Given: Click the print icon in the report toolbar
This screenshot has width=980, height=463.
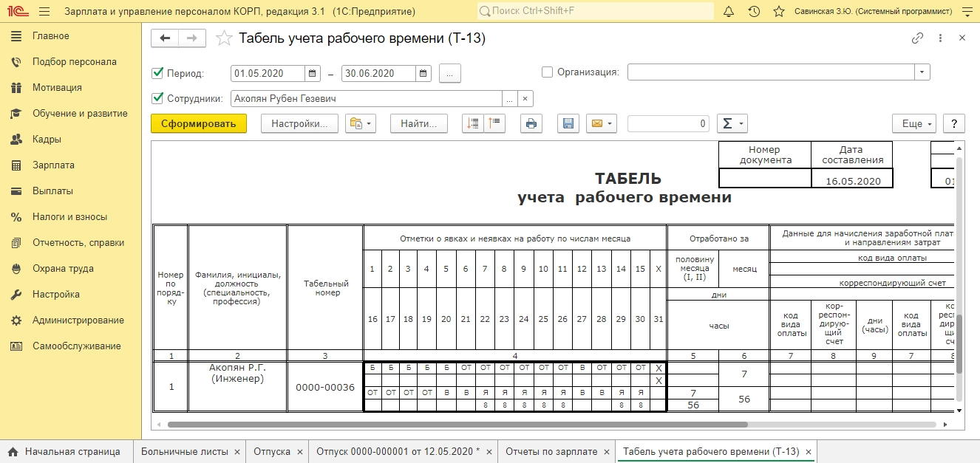Looking at the screenshot, I should click(531, 124).
